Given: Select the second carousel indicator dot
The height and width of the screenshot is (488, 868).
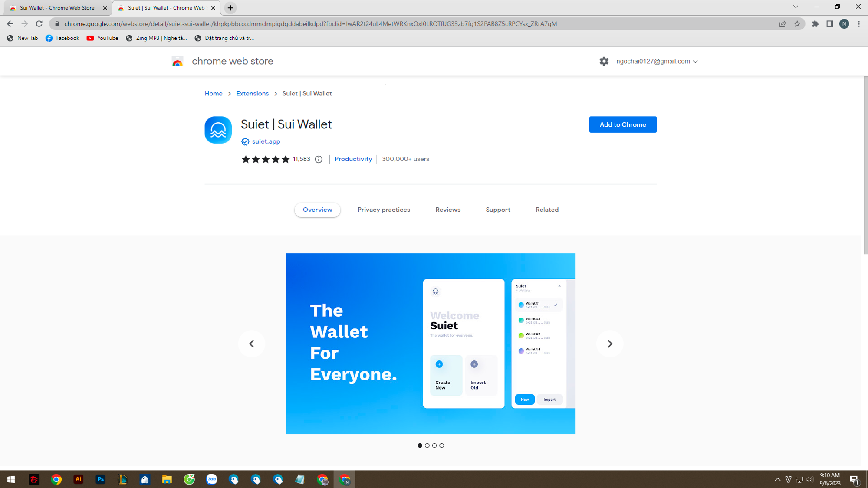Looking at the screenshot, I should click(x=427, y=445).
